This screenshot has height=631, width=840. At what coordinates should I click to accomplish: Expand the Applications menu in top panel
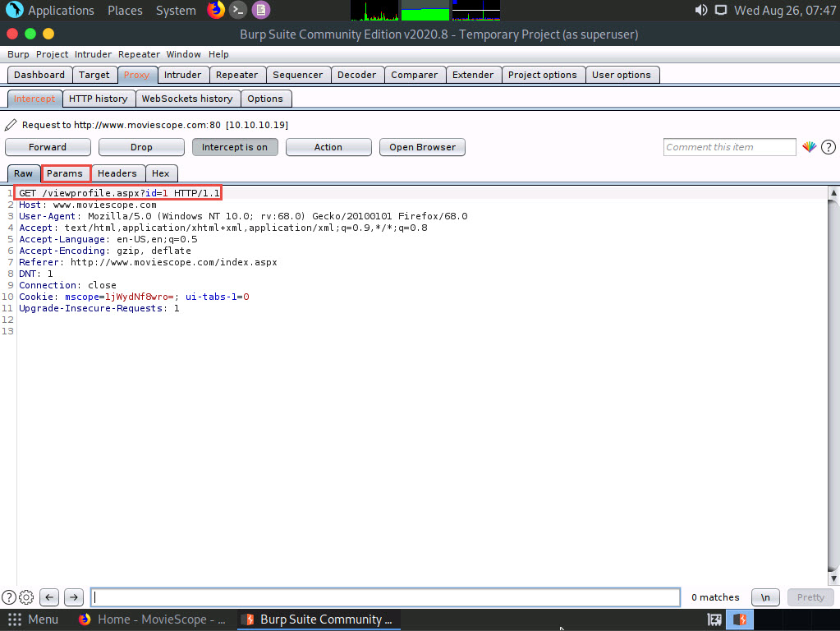[51, 11]
